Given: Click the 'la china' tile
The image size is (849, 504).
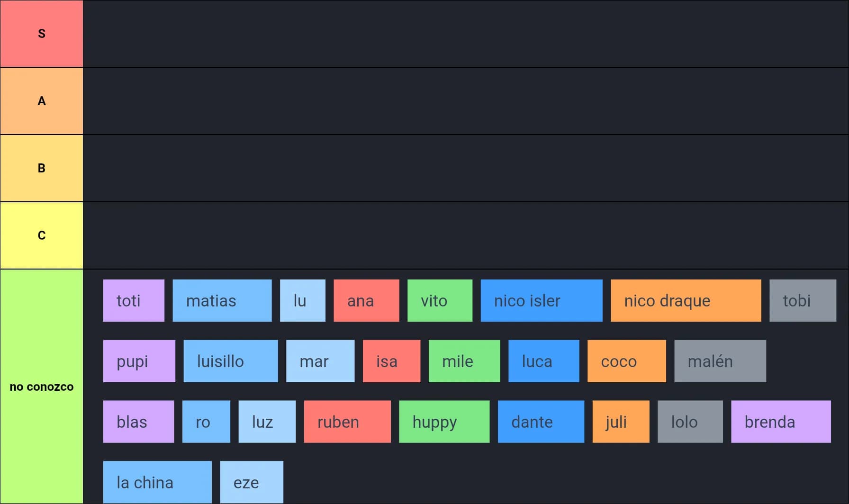Looking at the screenshot, I should (157, 482).
